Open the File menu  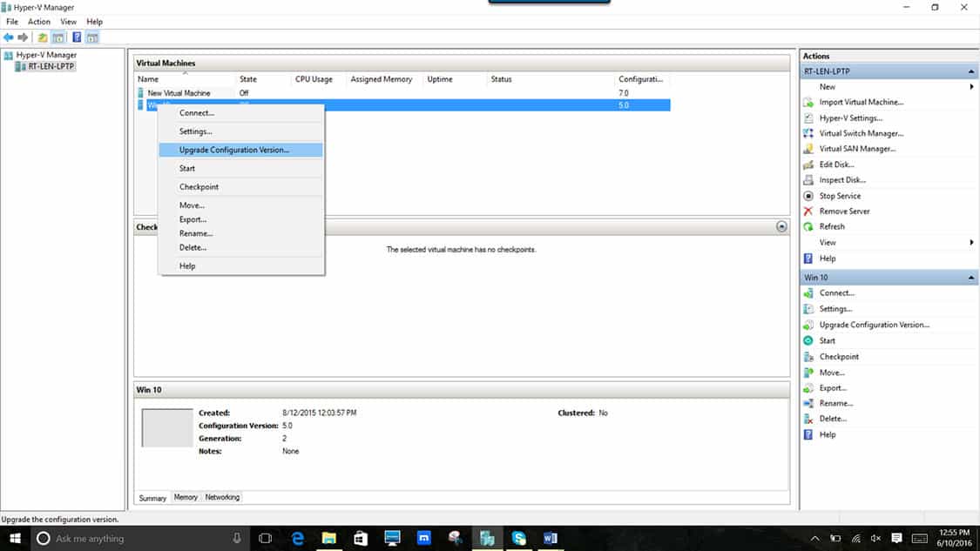pos(12,22)
